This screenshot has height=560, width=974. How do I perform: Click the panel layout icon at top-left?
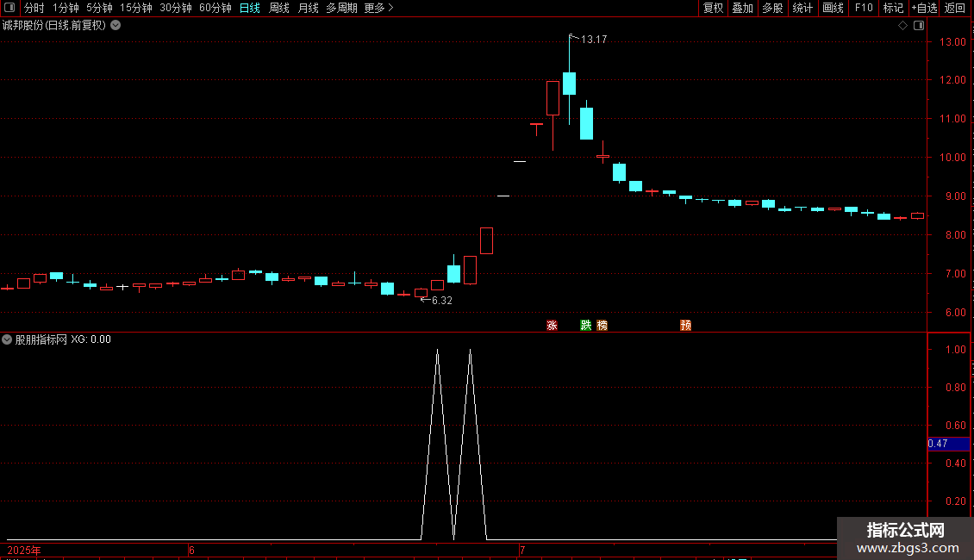coord(9,8)
